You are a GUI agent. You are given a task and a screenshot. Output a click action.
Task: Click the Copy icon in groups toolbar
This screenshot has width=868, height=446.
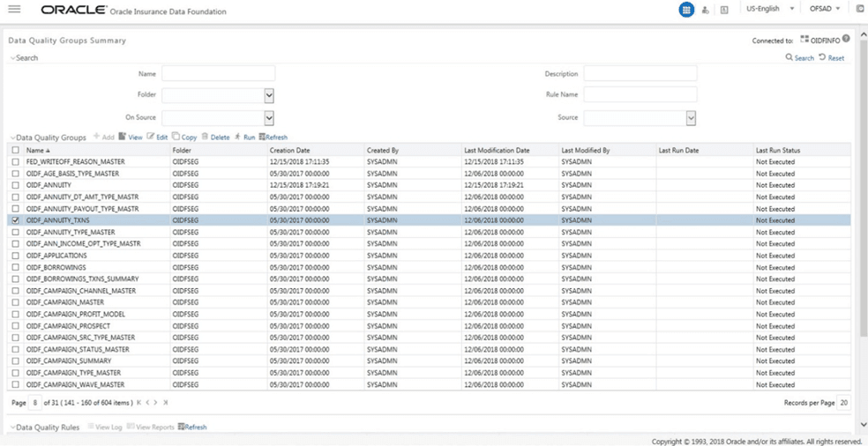(176, 136)
